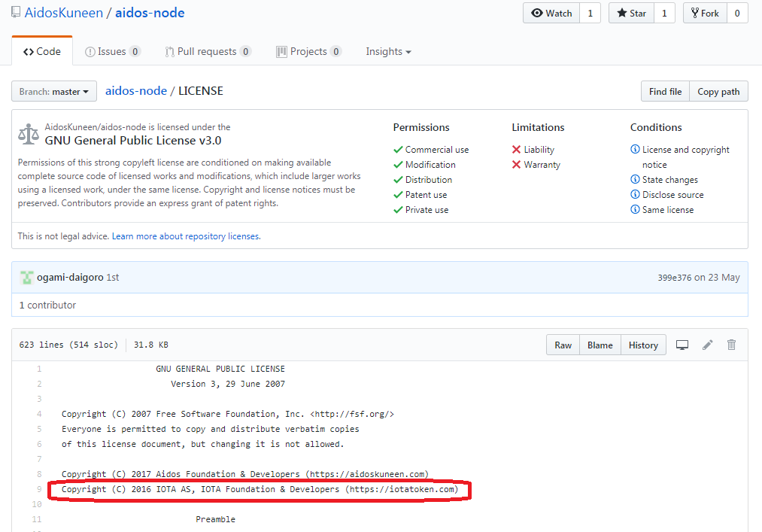Click the Preamble line of the license
This screenshot has width=762, height=532.
pos(215,519)
